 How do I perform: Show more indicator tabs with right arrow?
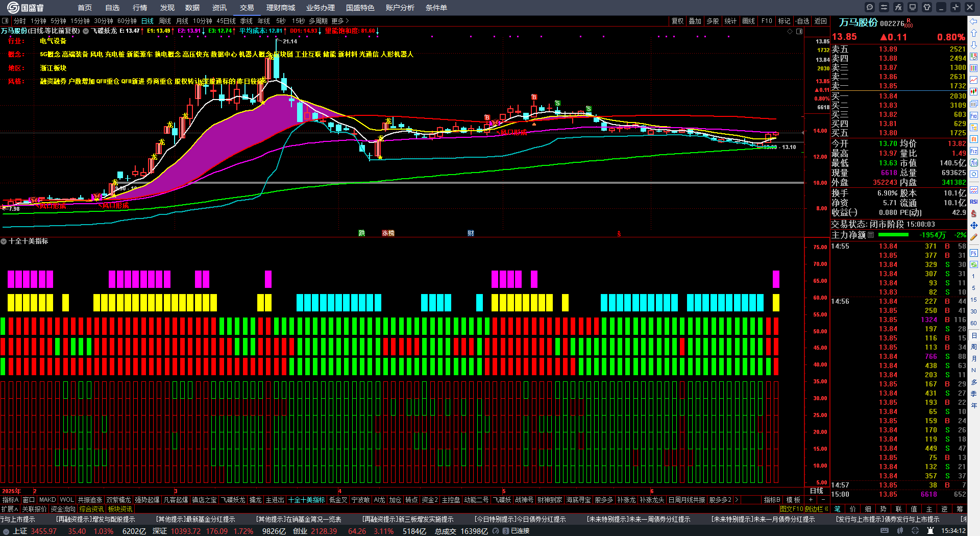pos(736,500)
